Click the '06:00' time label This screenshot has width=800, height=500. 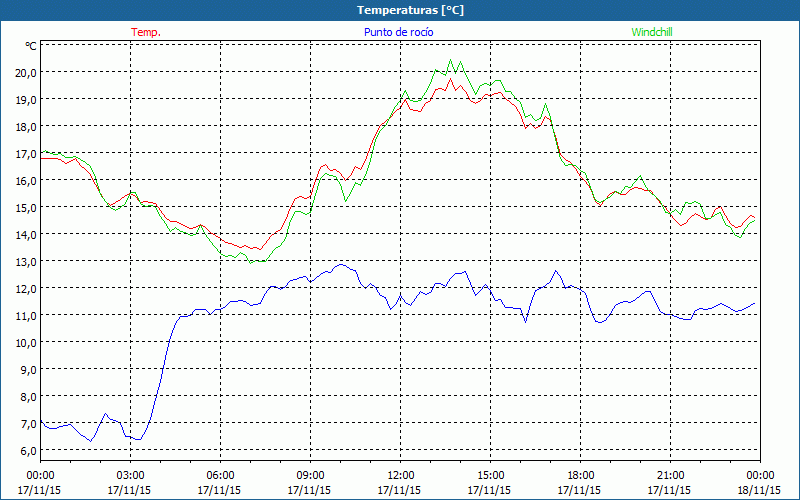coord(220,476)
